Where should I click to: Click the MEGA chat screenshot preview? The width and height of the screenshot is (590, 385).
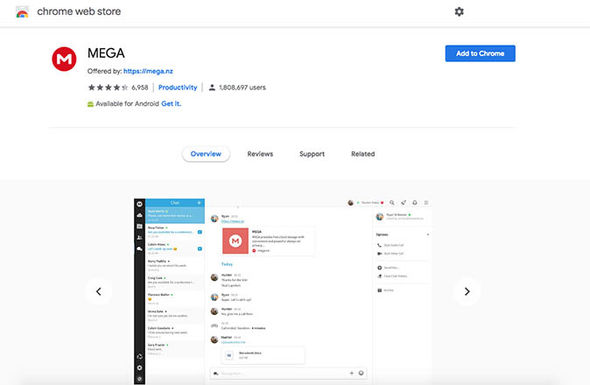tap(283, 292)
